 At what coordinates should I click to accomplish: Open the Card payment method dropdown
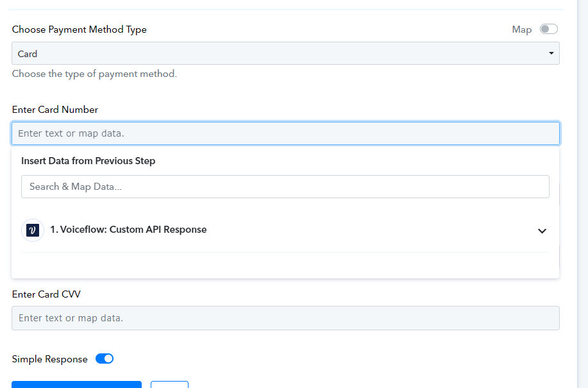285,53
